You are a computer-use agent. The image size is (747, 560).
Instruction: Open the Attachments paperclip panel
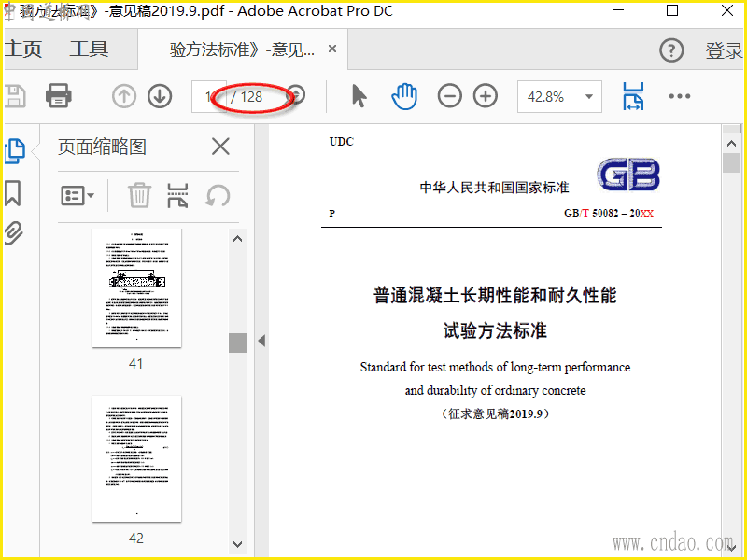(x=14, y=232)
